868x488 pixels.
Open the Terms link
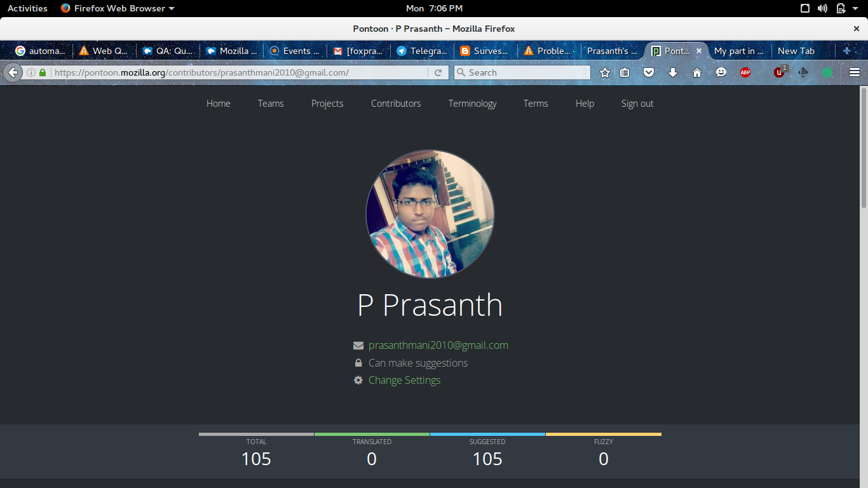pyautogui.click(x=536, y=104)
